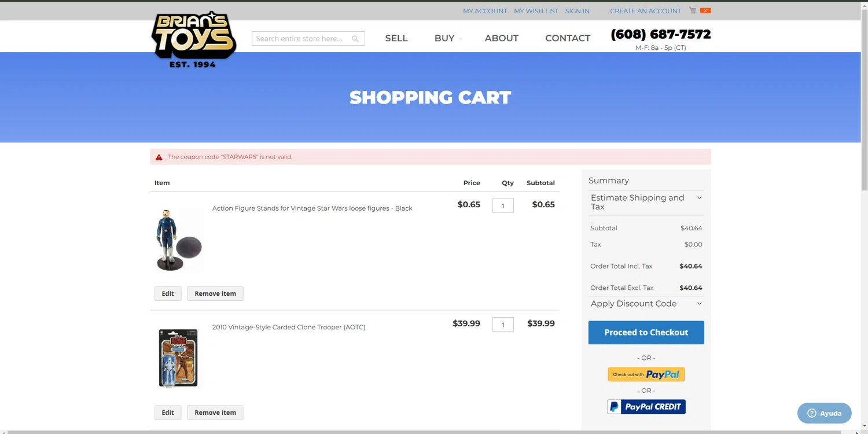The image size is (868, 434).
Task: Click the summary Subtotal $40.64 value
Action: point(692,228)
